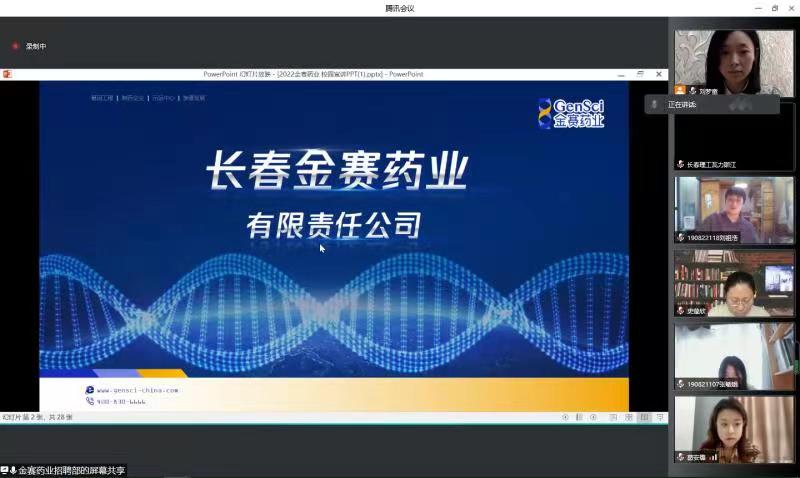Click the next slide arrow in PowerPoint status bar
The height and width of the screenshot is (478, 800).
(593, 417)
